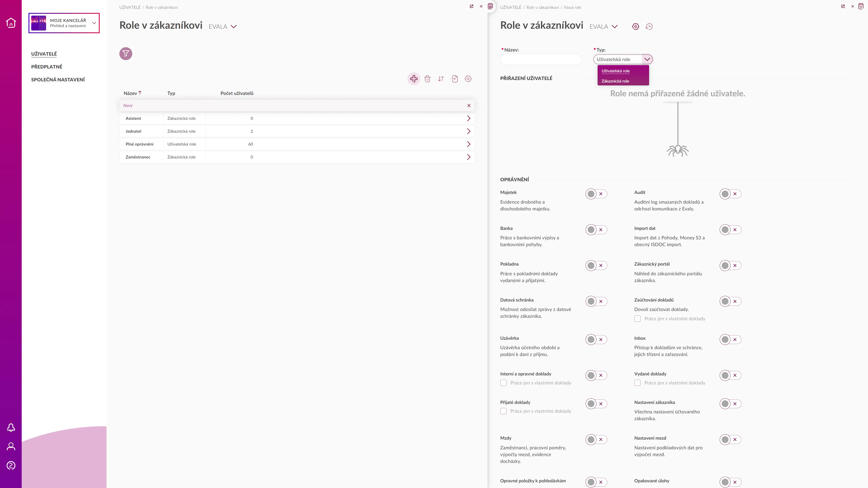Click the home icon in sidebar
868x488 pixels.
tap(11, 23)
